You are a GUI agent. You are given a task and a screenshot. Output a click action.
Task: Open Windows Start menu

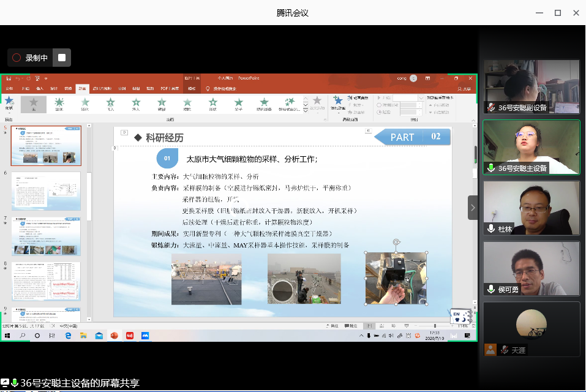click(x=7, y=336)
